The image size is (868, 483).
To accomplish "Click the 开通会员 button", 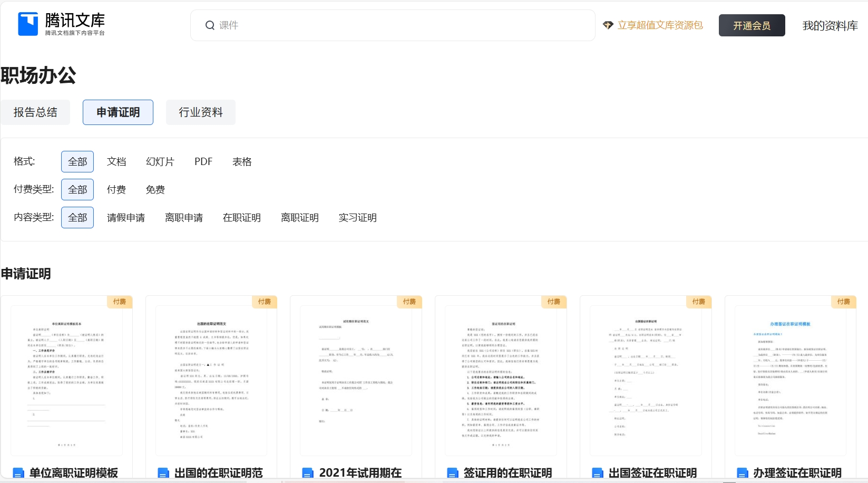I will coord(752,26).
